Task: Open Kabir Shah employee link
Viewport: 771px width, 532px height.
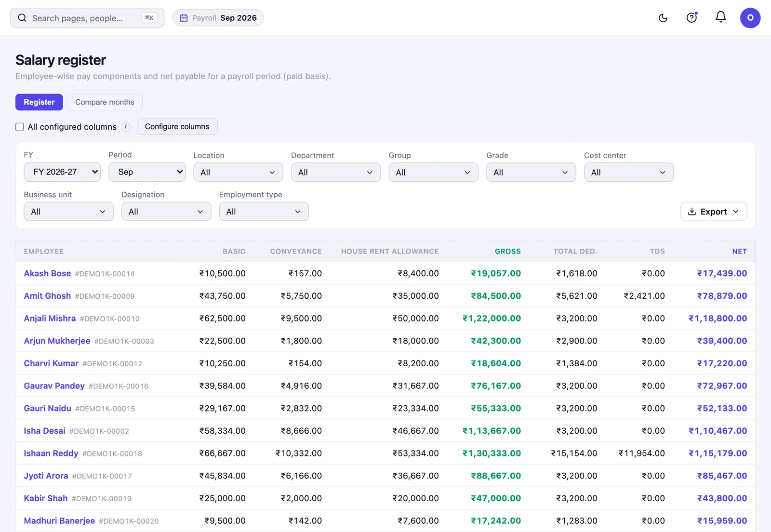Action: (x=46, y=498)
